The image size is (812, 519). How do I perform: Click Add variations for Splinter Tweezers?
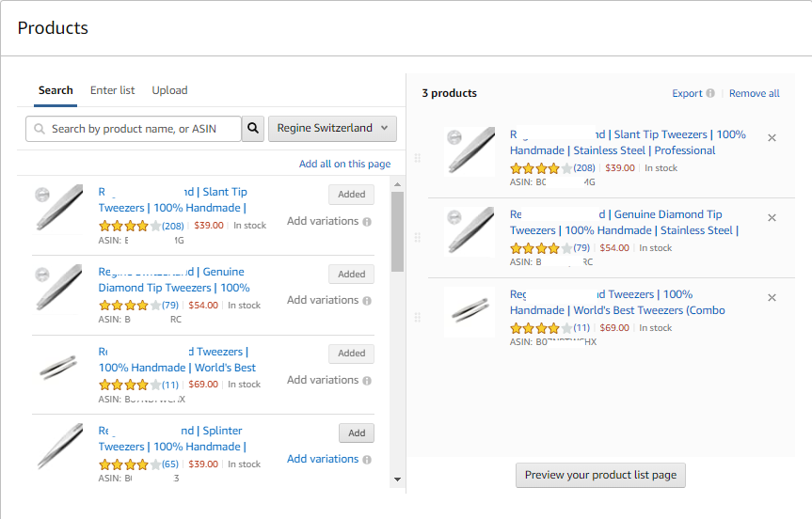tap(323, 459)
